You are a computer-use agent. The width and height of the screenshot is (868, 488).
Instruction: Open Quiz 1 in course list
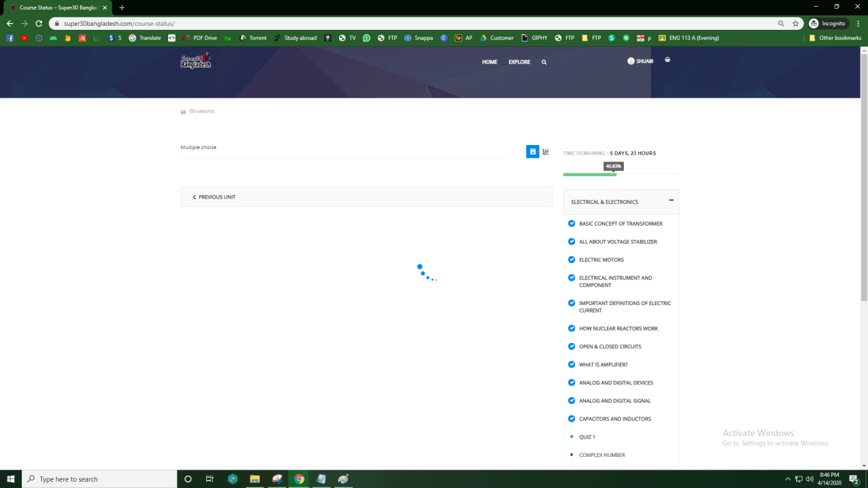(587, 437)
